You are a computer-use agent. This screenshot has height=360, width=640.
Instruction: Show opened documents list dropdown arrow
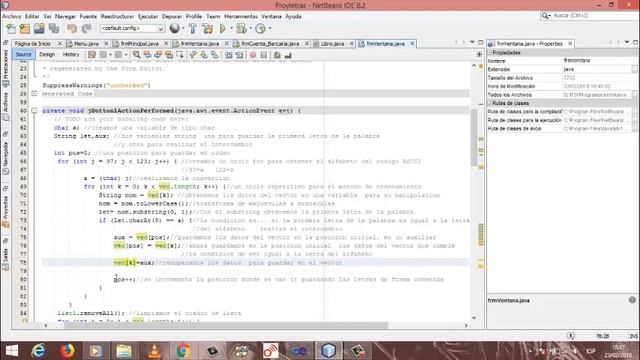coord(472,42)
